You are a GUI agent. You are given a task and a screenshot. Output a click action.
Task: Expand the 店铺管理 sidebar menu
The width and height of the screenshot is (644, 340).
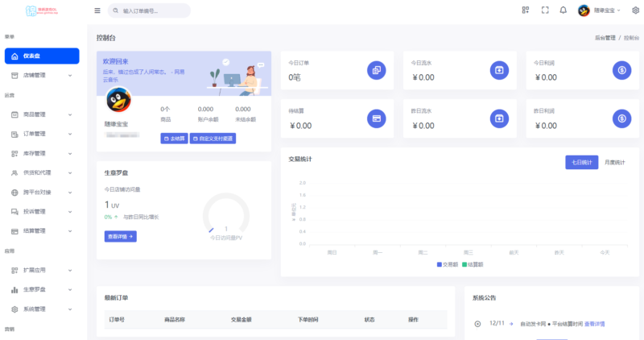[x=41, y=75]
